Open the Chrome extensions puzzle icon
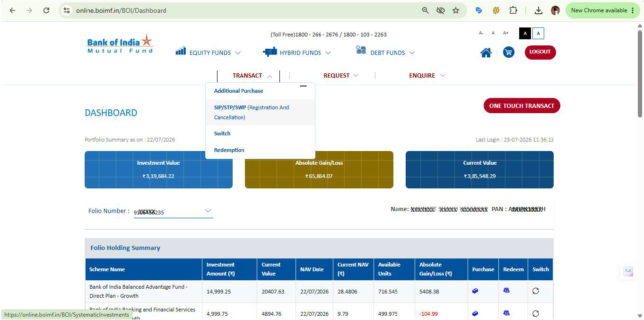 tap(513, 10)
